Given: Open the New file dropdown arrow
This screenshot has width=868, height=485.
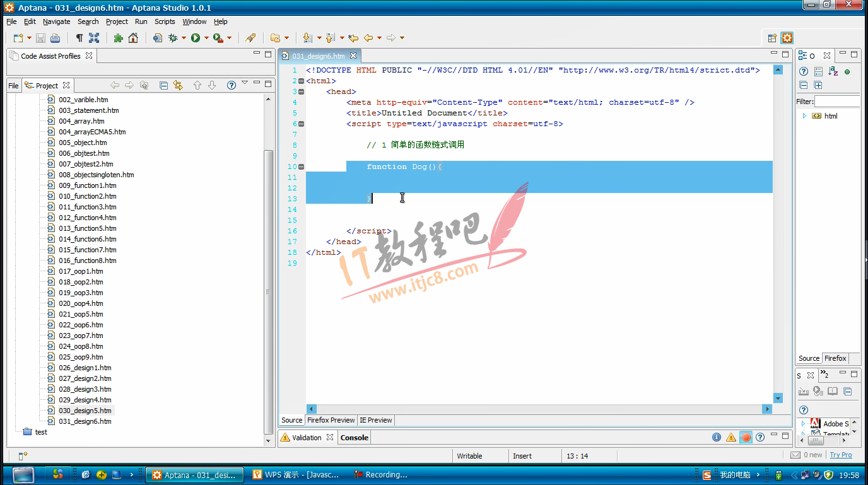Looking at the screenshot, I should [x=29, y=38].
